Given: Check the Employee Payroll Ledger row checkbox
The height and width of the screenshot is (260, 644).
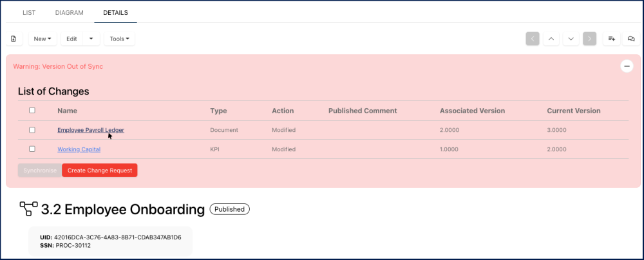Looking at the screenshot, I should [32, 130].
